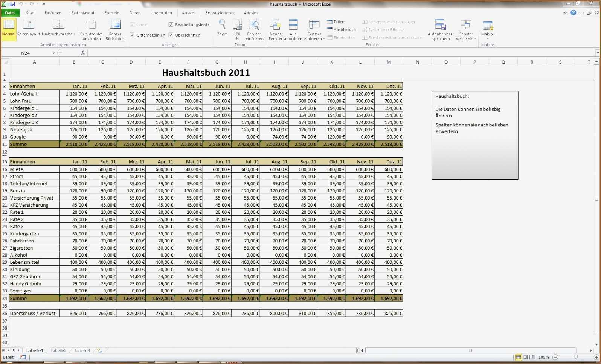Toggle the Gitternetzlinien checkbox
Viewport: 601px width, 364px height.
[x=133, y=35]
